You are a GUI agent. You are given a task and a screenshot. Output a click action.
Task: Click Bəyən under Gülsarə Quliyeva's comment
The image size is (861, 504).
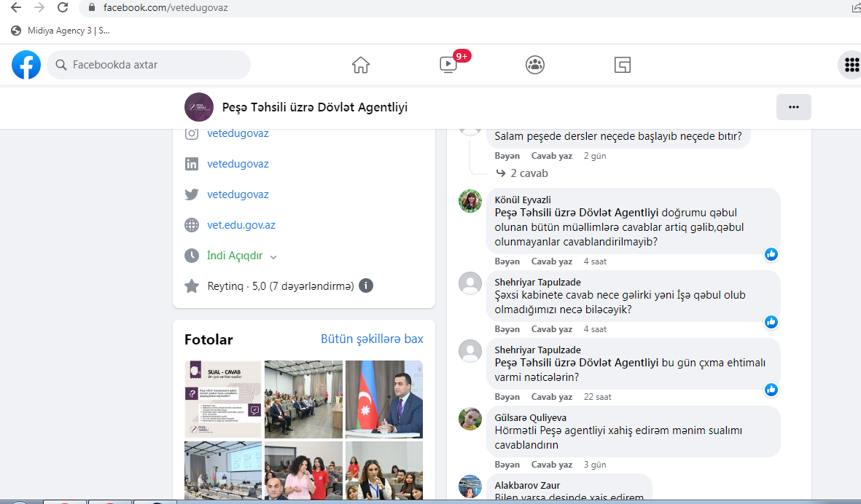pos(507,465)
